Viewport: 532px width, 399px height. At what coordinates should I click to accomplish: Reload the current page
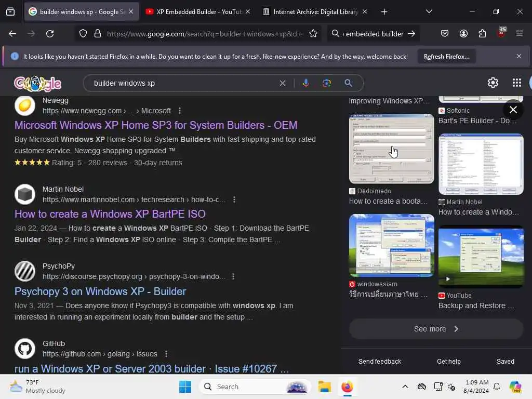click(50, 34)
